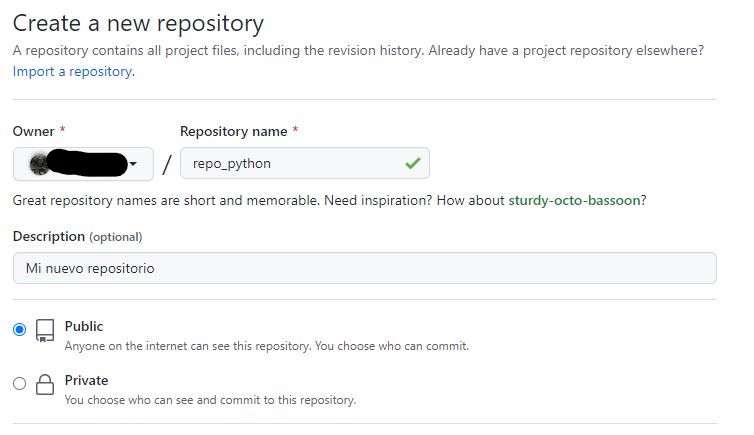Click the slash separator beside owner dropdown

pos(167,165)
